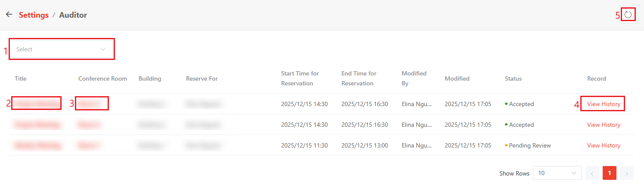Open the Show Rows dropdown
Image resolution: width=644 pixels, height=185 pixels.
click(x=557, y=173)
